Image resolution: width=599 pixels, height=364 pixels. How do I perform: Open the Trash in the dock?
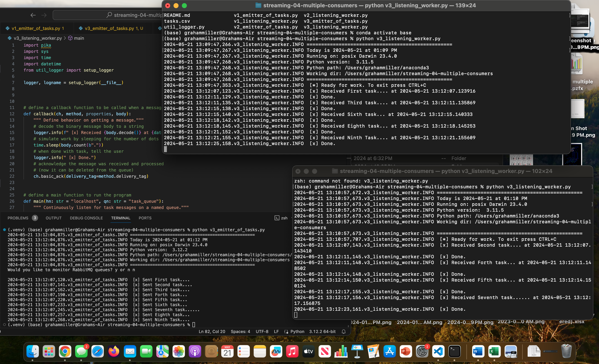(x=566, y=351)
